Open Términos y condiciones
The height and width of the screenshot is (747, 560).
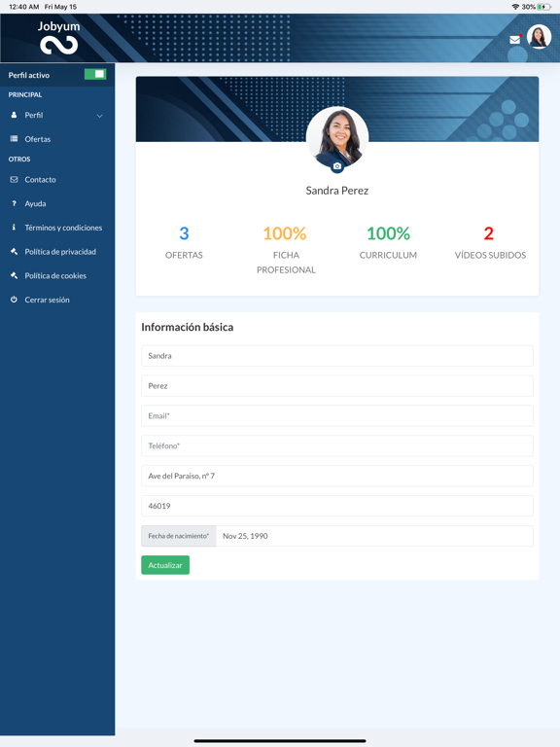63,228
